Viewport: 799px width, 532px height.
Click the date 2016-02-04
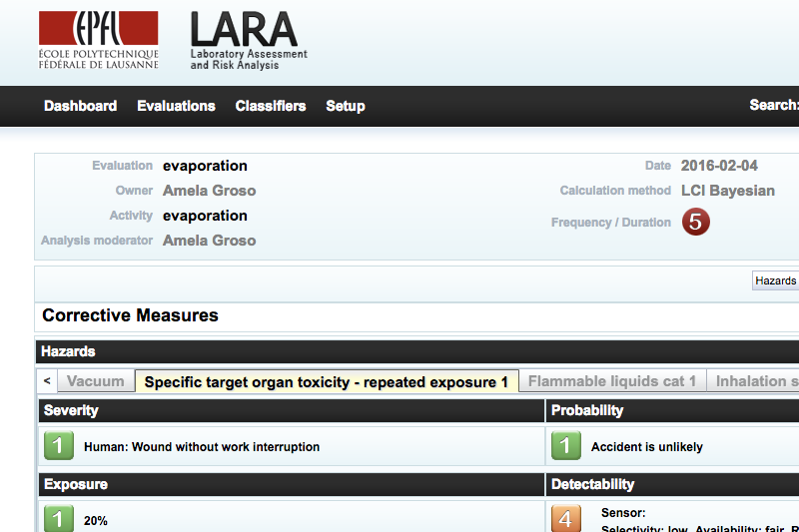[x=719, y=166]
